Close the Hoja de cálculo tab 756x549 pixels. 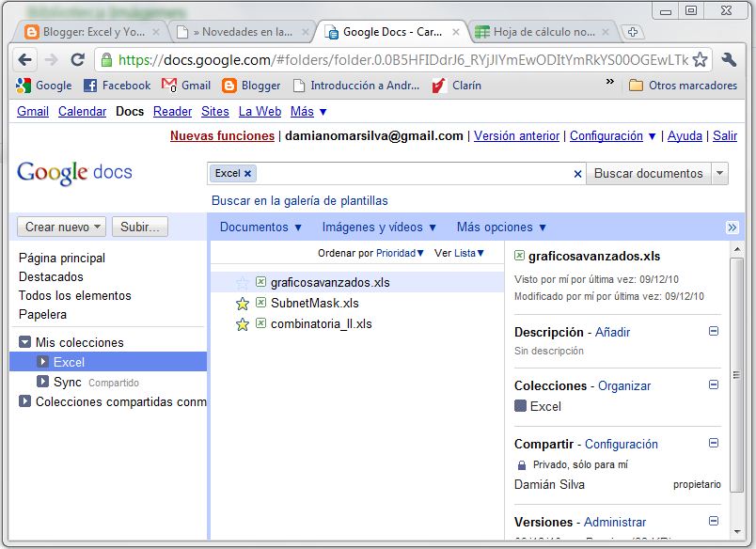click(606, 32)
